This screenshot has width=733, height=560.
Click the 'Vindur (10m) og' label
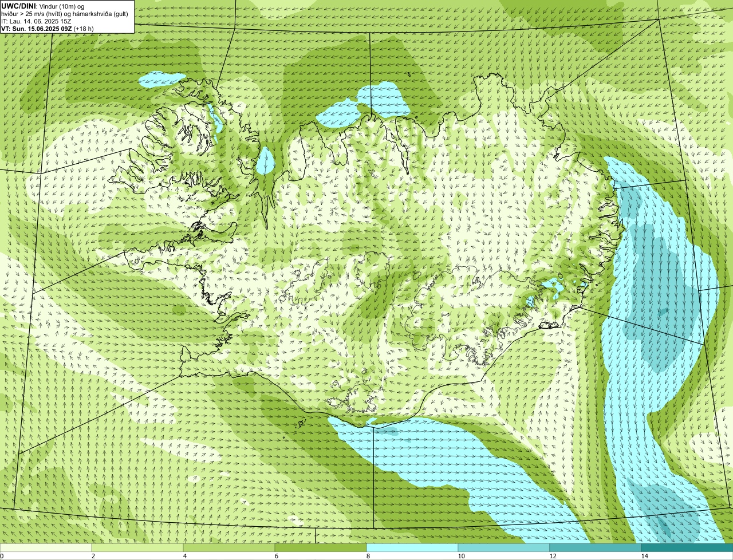click(62, 6)
